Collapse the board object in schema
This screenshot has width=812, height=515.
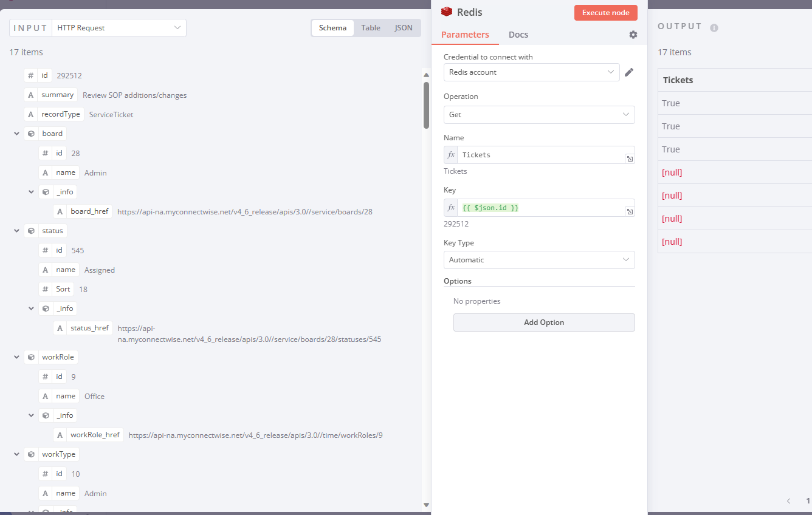[x=16, y=134]
